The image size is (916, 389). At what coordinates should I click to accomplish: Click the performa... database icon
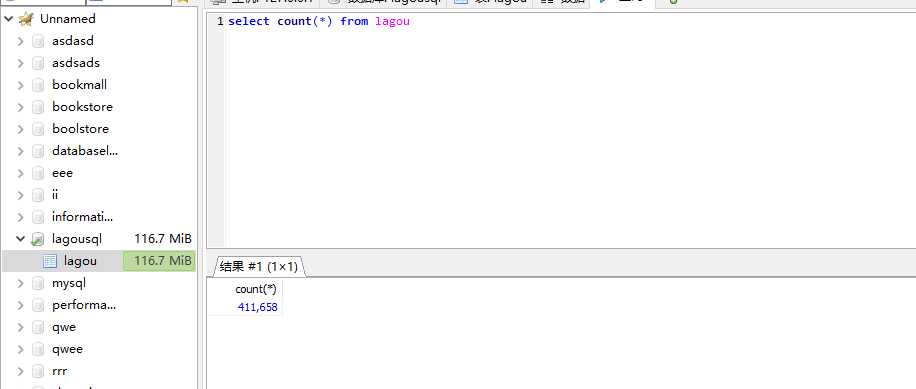(38, 305)
